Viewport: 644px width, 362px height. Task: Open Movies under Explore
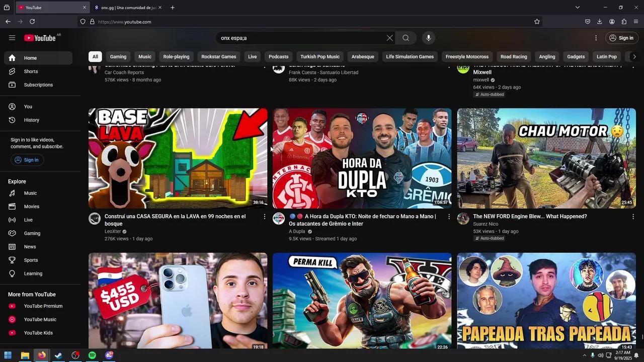pyautogui.click(x=38, y=207)
